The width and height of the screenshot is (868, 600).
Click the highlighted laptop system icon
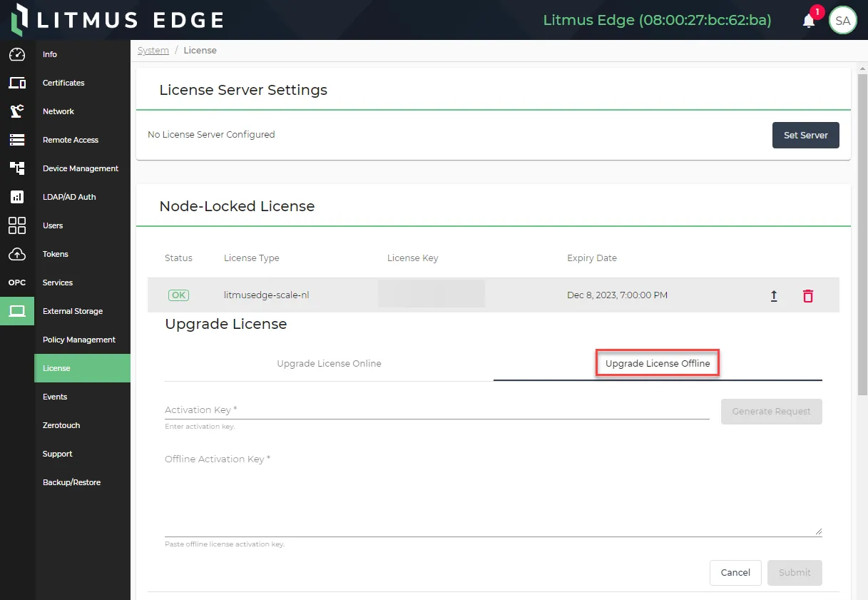[17, 311]
